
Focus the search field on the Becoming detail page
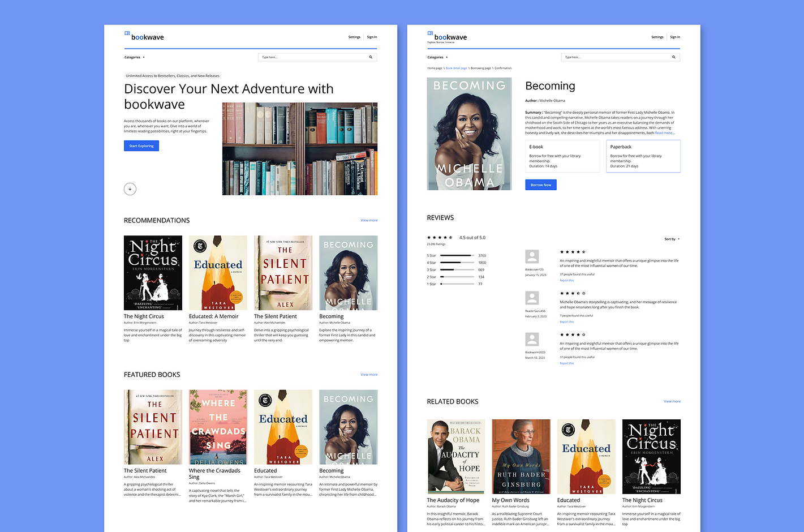(621, 57)
